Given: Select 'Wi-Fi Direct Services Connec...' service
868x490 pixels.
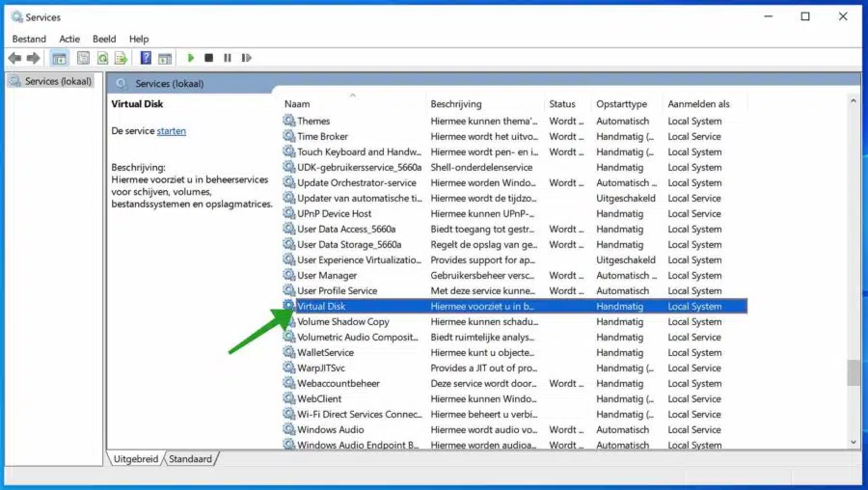Looking at the screenshot, I should coord(360,414).
